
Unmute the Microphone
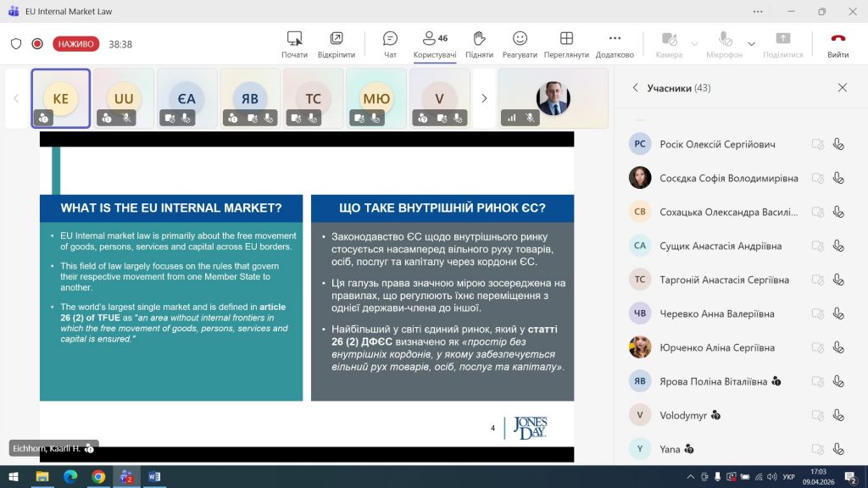(725, 43)
